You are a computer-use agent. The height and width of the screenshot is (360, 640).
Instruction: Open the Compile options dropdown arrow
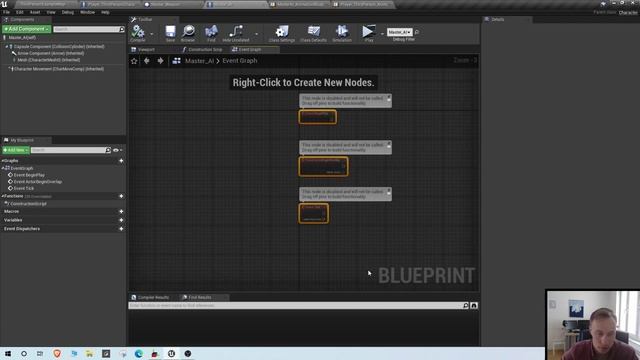tap(151, 34)
